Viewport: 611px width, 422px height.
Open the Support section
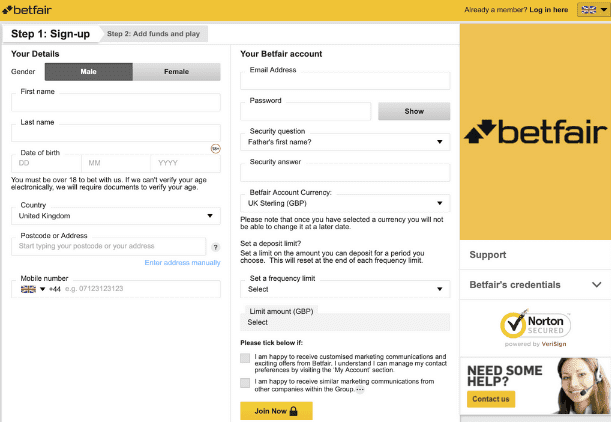pyautogui.click(x=535, y=255)
